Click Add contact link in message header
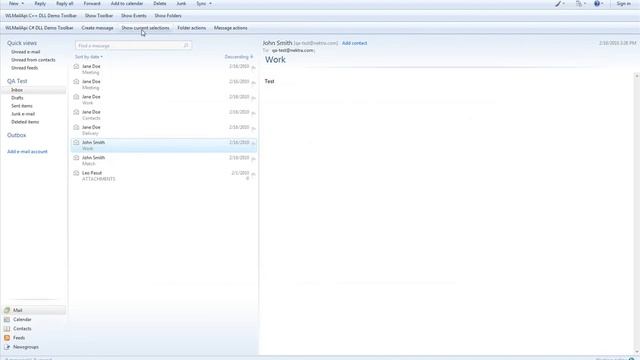This screenshot has width=640, height=360. click(354, 43)
